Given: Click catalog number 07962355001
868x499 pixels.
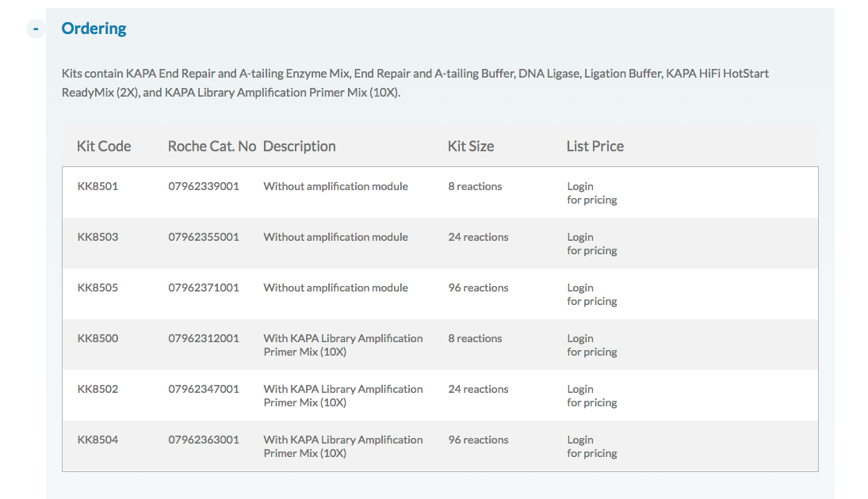Looking at the screenshot, I should point(204,237).
